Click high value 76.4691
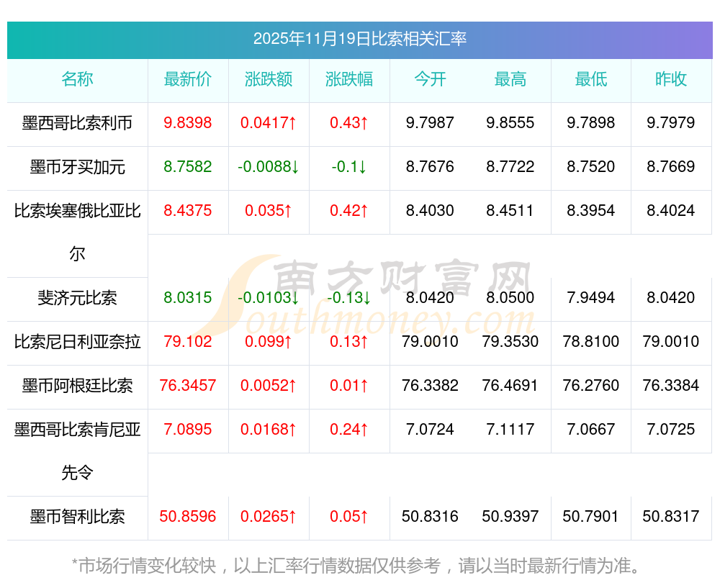 tap(510, 386)
